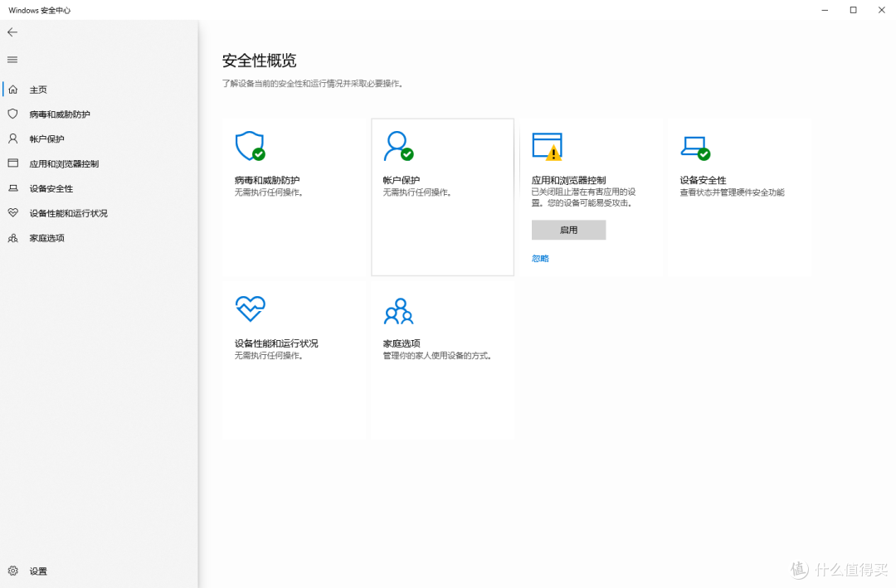Open the 家庭选项 family tile icon

point(399,311)
